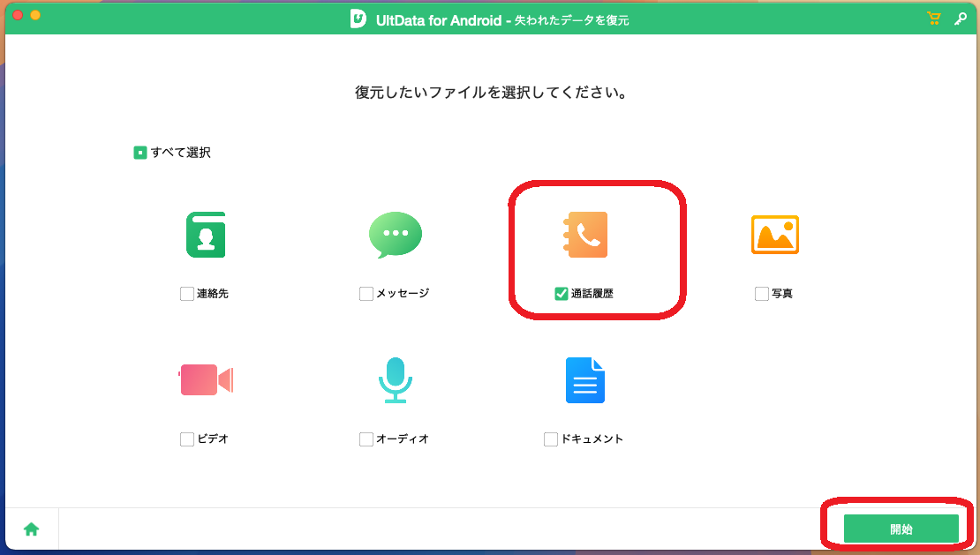The width and height of the screenshot is (980, 555).
Task: Click the Call History (通話履歴) phone icon
Action: [585, 235]
